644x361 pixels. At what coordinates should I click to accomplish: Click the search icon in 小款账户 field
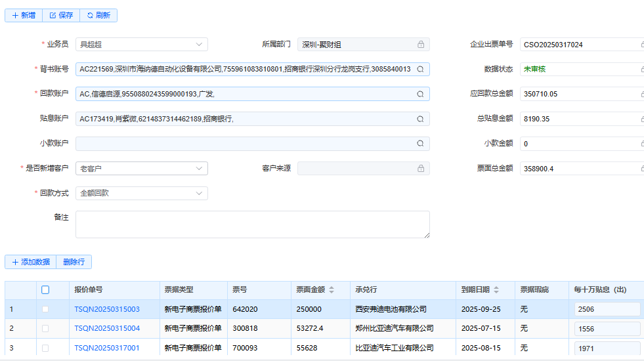(420, 144)
